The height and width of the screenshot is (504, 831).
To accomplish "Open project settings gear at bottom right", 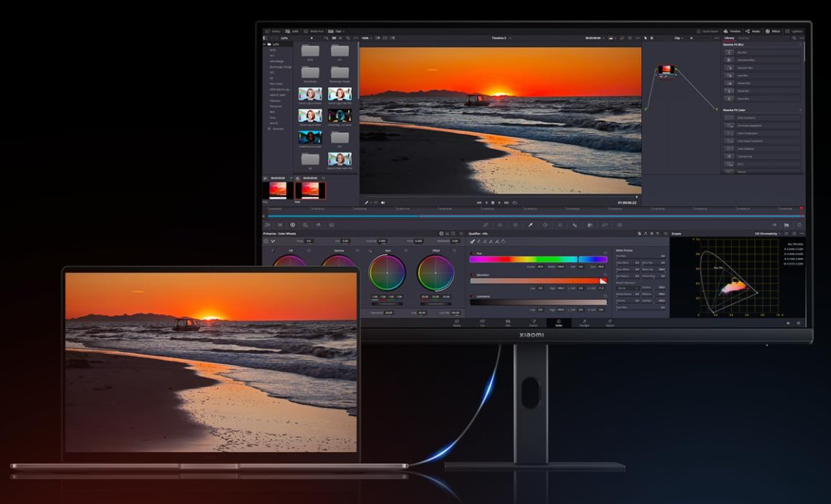I will pos(799,323).
